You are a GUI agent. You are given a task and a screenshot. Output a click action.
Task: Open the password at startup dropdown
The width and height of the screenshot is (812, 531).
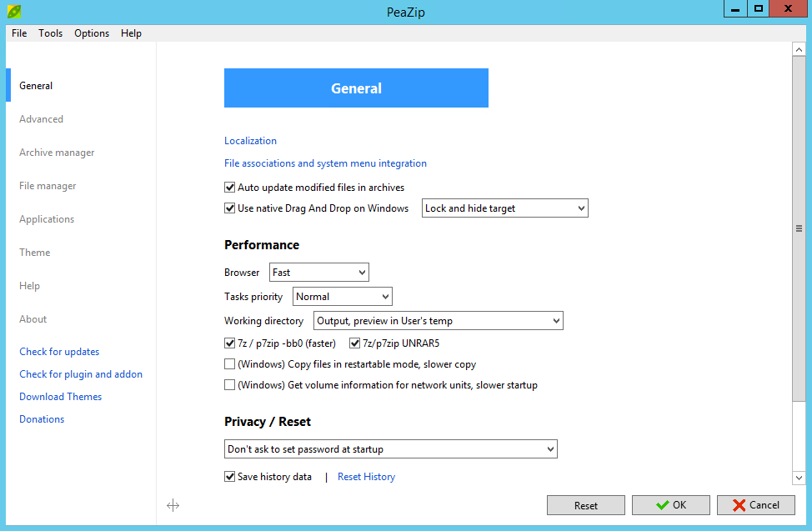pyautogui.click(x=391, y=449)
